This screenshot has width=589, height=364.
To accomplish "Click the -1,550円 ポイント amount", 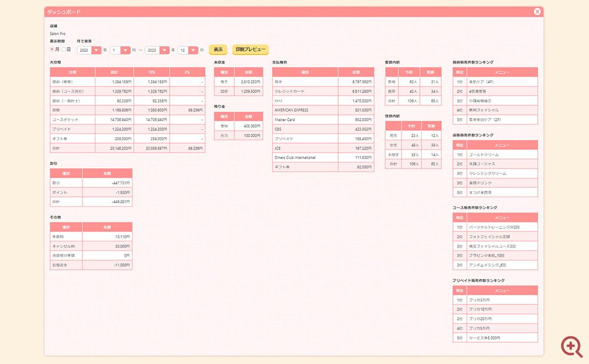I will pyautogui.click(x=123, y=193).
